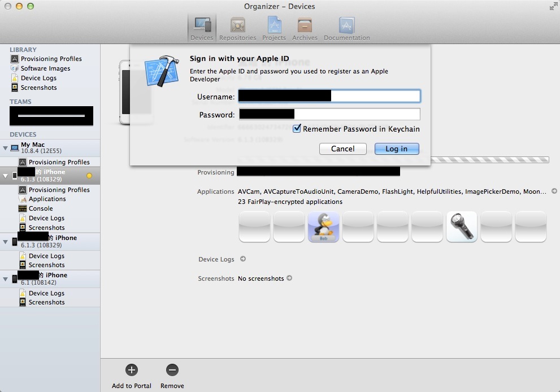Toggle Remember Password in Keychain checkbox

[297, 129]
